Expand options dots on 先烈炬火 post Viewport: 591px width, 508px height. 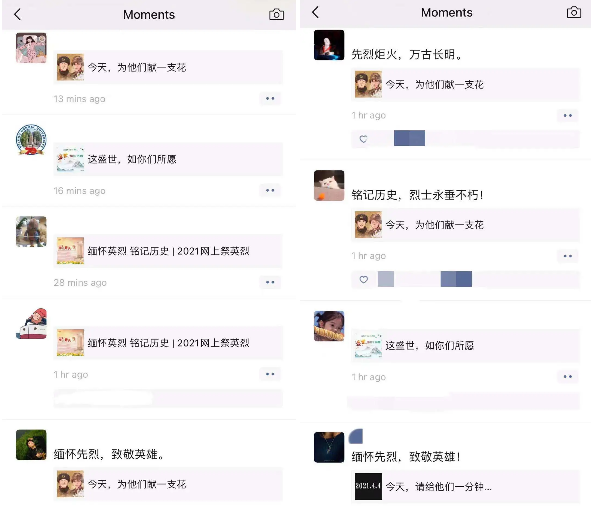568,115
